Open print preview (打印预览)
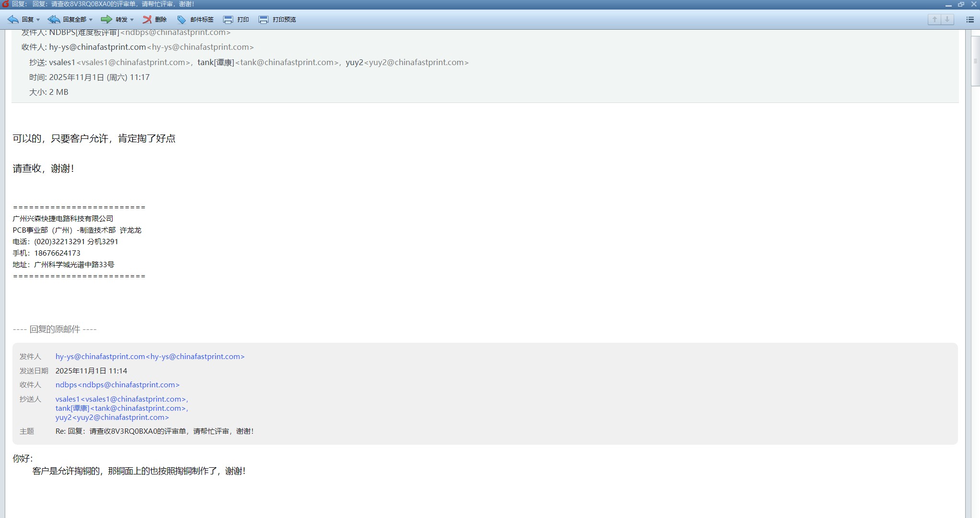The height and width of the screenshot is (518, 980). point(263,20)
